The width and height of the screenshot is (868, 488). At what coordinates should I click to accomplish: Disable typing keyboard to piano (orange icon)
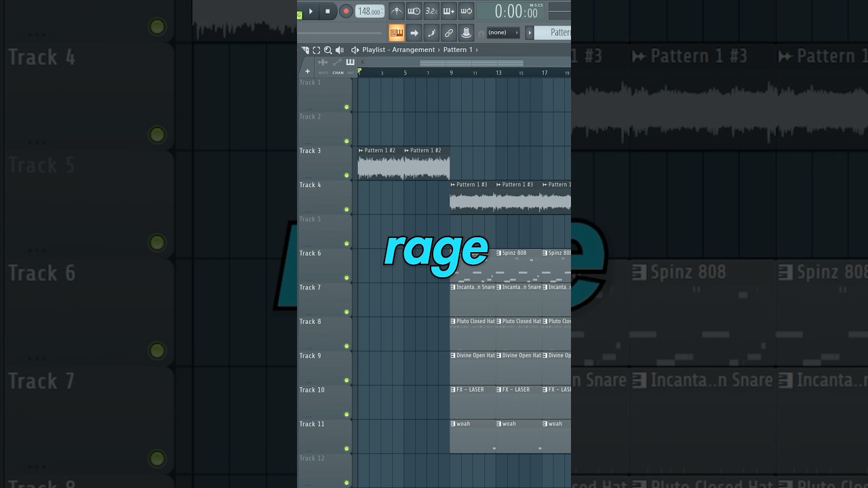tap(397, 33)
